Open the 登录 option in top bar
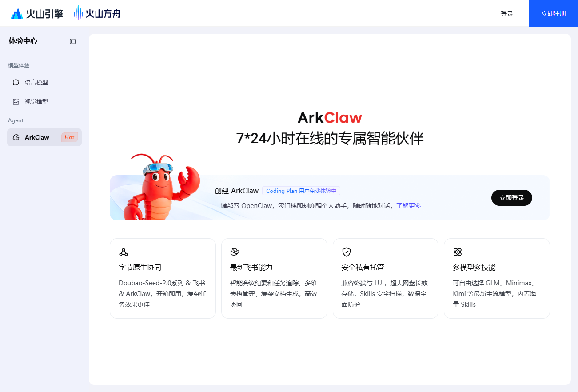 506,13
